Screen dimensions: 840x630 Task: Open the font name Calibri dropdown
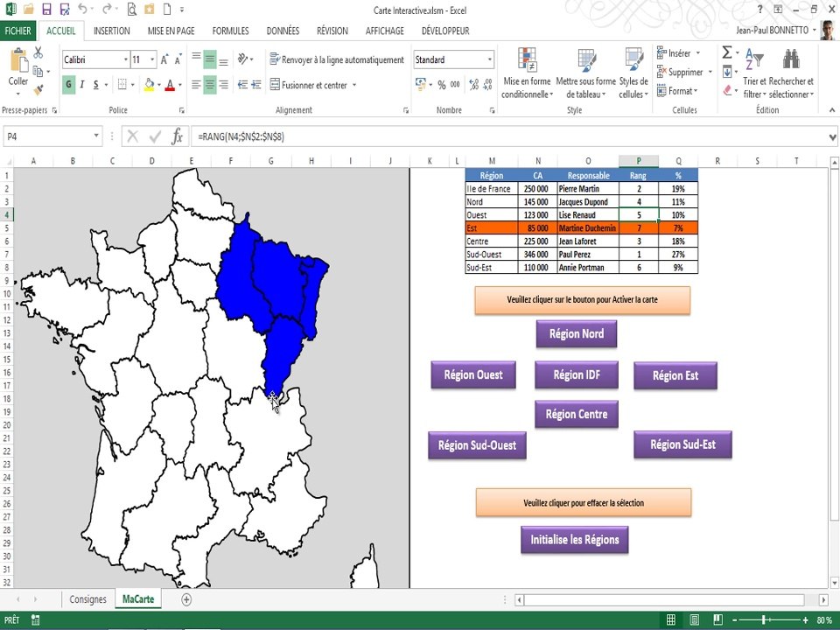(x=126, y=59)
